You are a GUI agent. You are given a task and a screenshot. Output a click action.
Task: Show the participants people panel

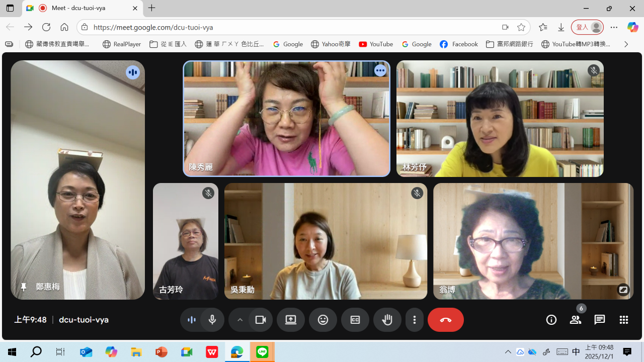pos(575,320)
